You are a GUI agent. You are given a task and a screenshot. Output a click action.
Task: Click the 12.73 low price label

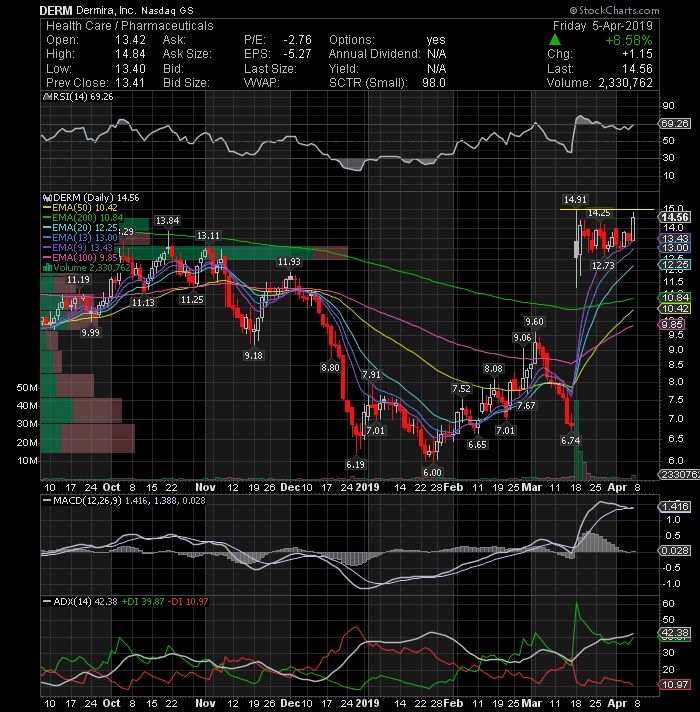tap(603, 266)
